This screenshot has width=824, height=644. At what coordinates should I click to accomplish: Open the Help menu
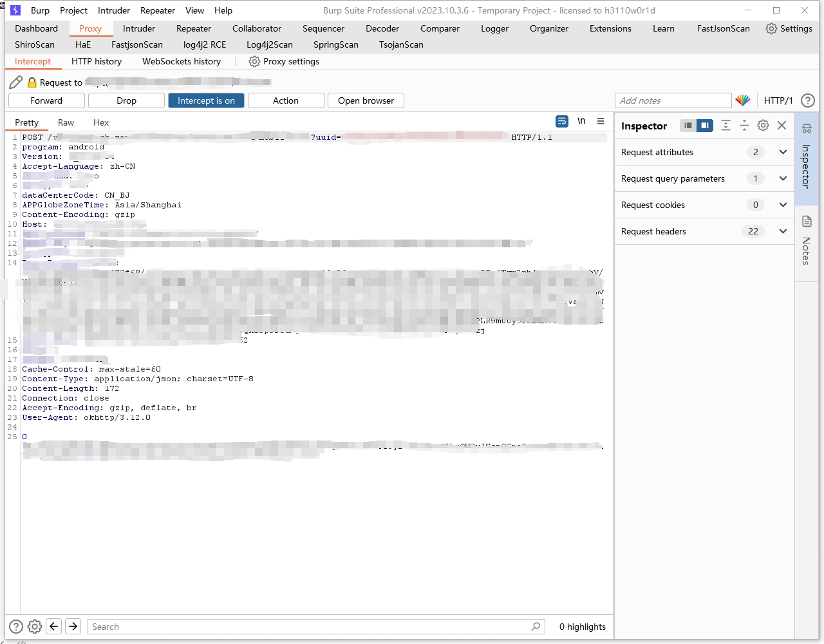coord(223,10)
